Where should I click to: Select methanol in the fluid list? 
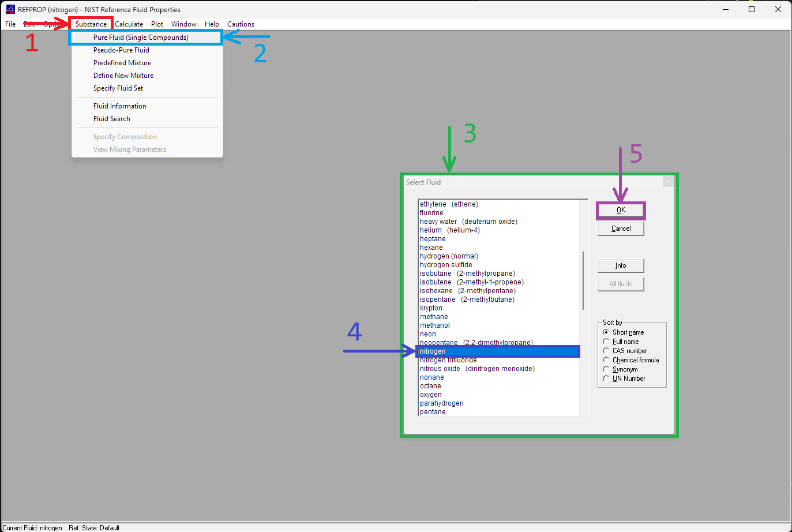(498, 325)
